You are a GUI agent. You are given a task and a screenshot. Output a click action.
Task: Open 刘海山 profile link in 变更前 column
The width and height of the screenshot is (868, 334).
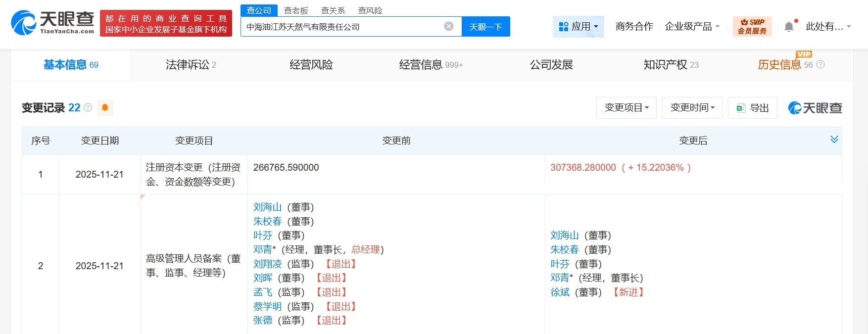coord(267,207)
